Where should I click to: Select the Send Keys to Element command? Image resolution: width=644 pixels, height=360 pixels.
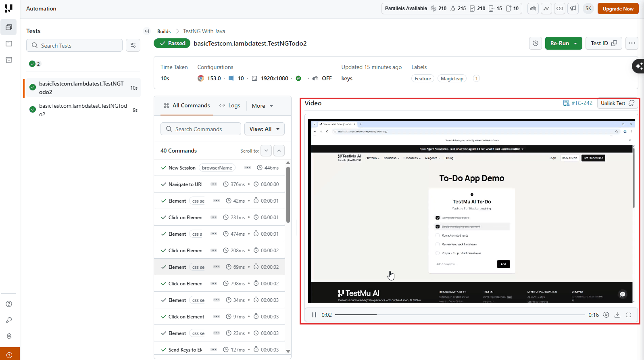[x=219, y=350]
